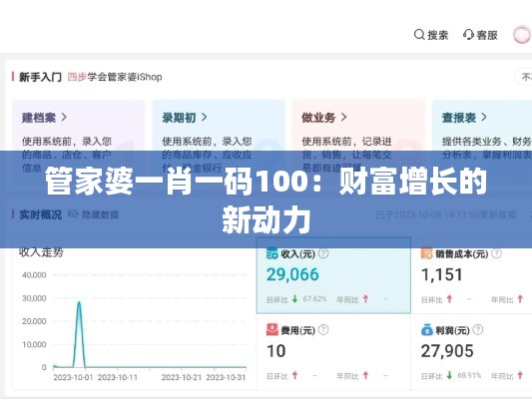The image size is (532, 399).
Task: Expand the 做业务 chevron arrow
Action: click(343, 118)
